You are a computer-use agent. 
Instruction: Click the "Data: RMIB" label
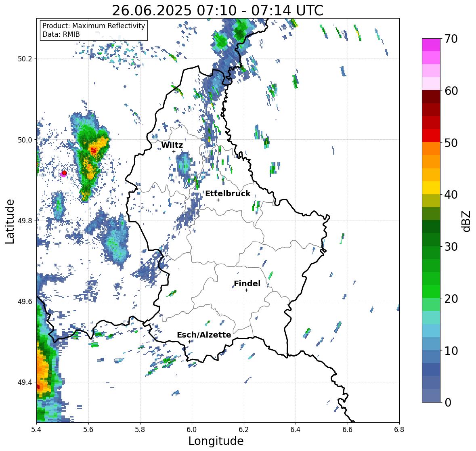(x=61, y=34)
